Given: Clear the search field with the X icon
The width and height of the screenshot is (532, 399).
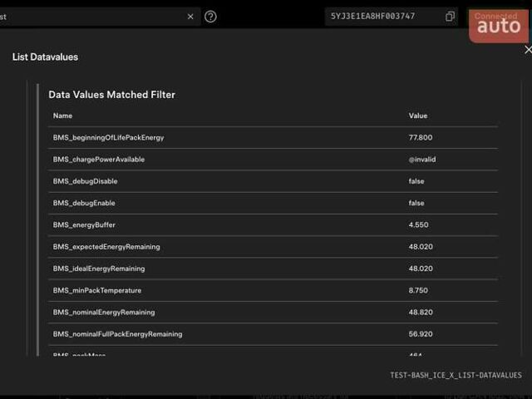Looking at the screenshot, I should (190, 17).
